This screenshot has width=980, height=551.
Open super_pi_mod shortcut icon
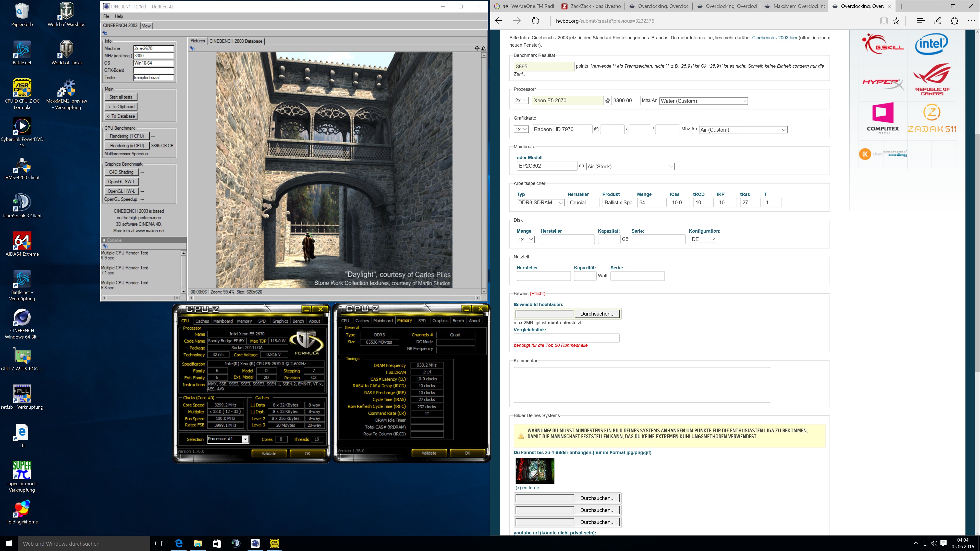pos(22,477)
